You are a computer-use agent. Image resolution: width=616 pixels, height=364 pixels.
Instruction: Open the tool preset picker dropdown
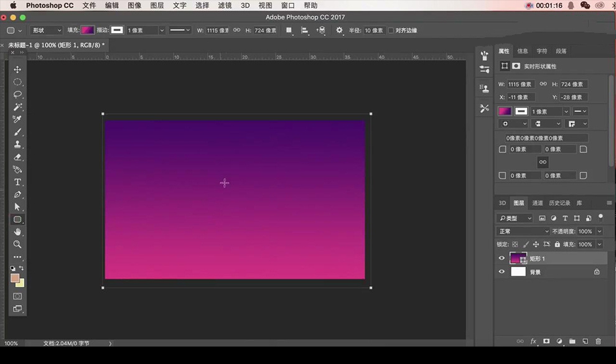click(14, 30)
